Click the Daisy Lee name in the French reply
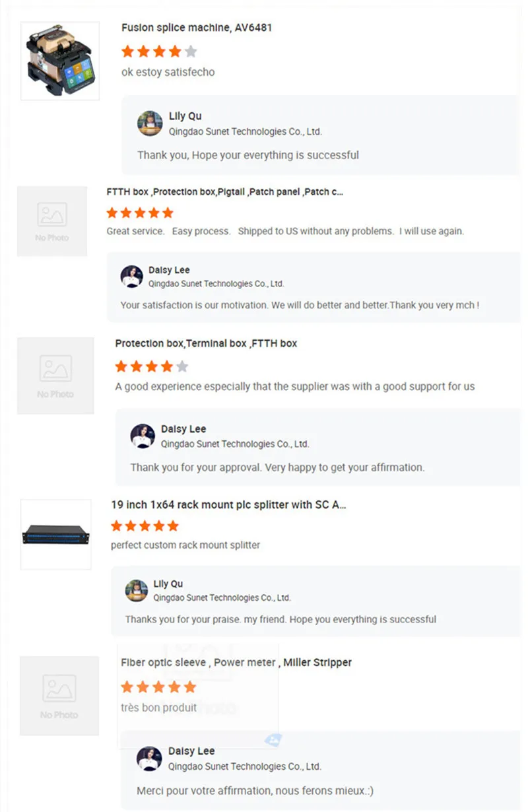This screenshot has width=528, height=812. coord(191,751)
